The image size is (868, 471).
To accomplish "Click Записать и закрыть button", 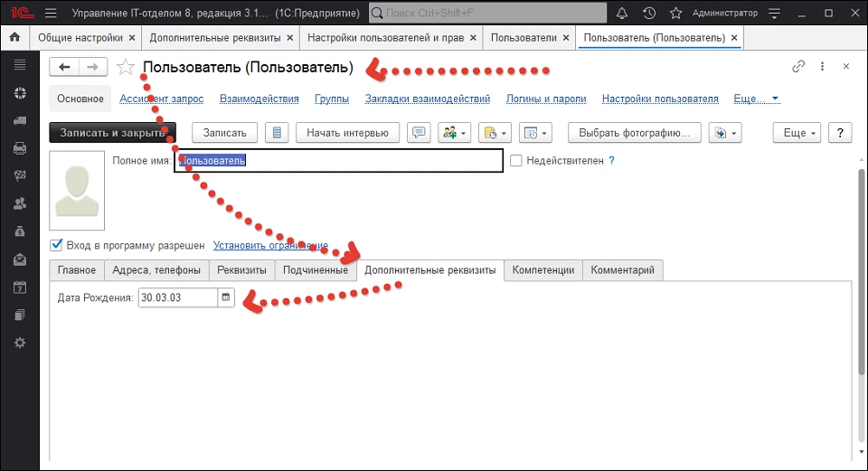I will [x=112, y=133].
